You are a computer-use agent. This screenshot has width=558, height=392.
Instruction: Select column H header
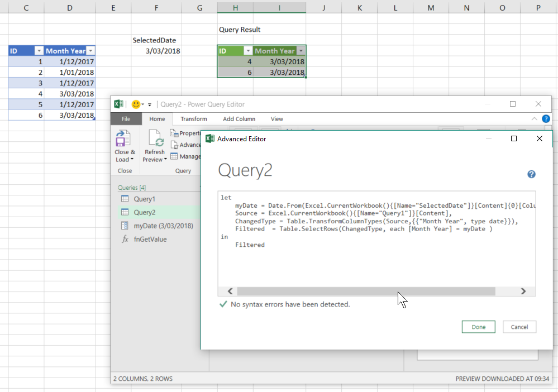pyautogui.click(x=235, y=7)
